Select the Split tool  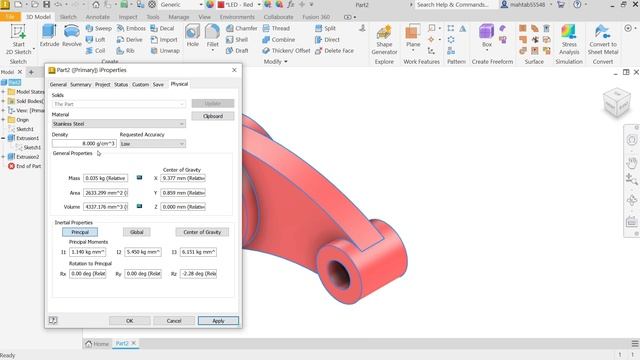[325, 28]
